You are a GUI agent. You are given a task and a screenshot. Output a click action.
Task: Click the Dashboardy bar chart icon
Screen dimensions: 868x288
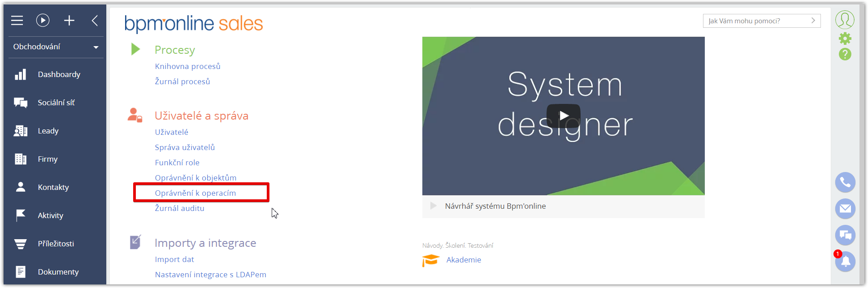click(21, 74)
